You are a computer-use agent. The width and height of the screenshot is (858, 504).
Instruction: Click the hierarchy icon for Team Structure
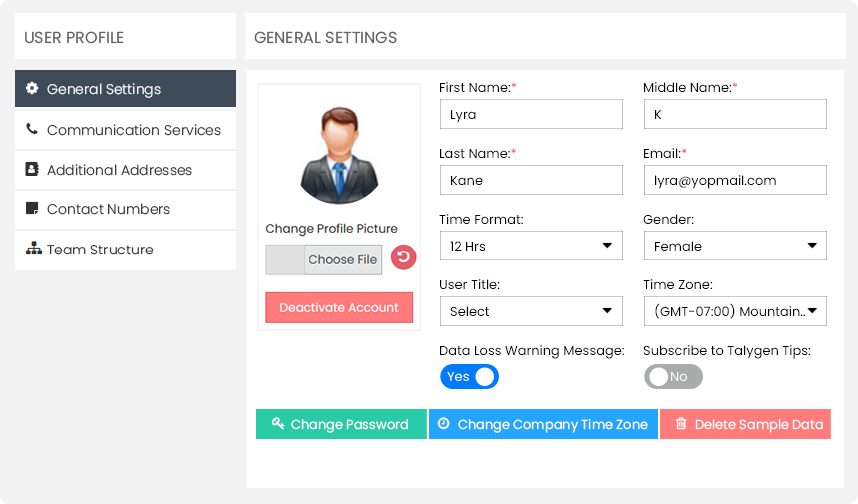tap(32, 250)
